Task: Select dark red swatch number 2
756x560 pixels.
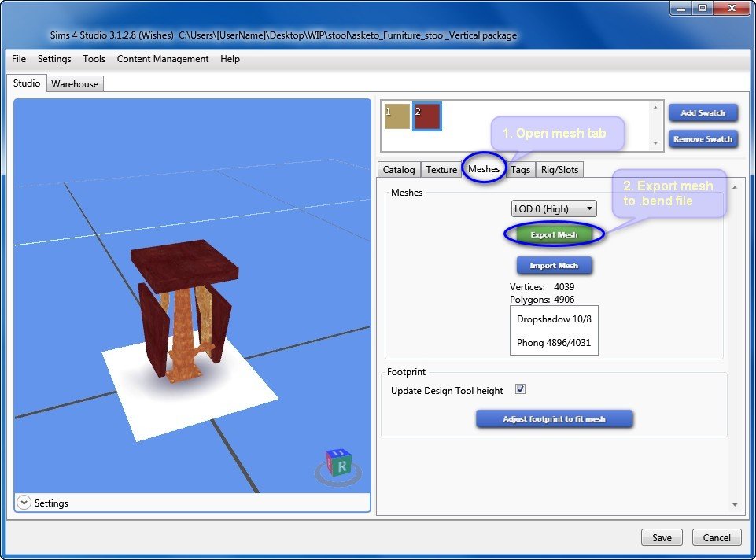Action: pos(426,116)
